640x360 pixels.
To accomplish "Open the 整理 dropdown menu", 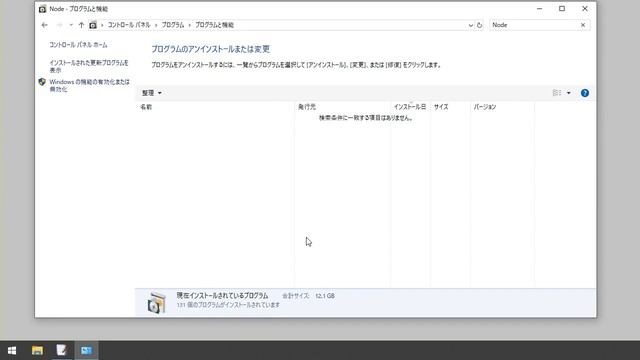I will [151, 93].
